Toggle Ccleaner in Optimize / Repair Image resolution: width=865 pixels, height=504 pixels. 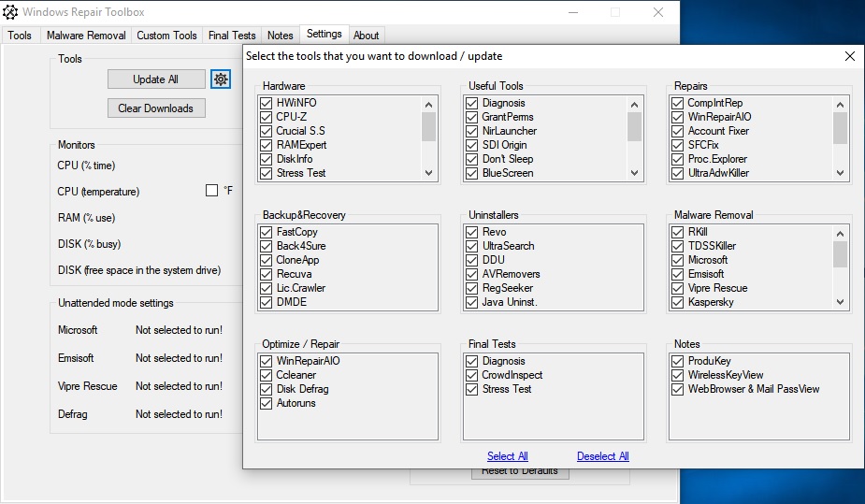267,375
